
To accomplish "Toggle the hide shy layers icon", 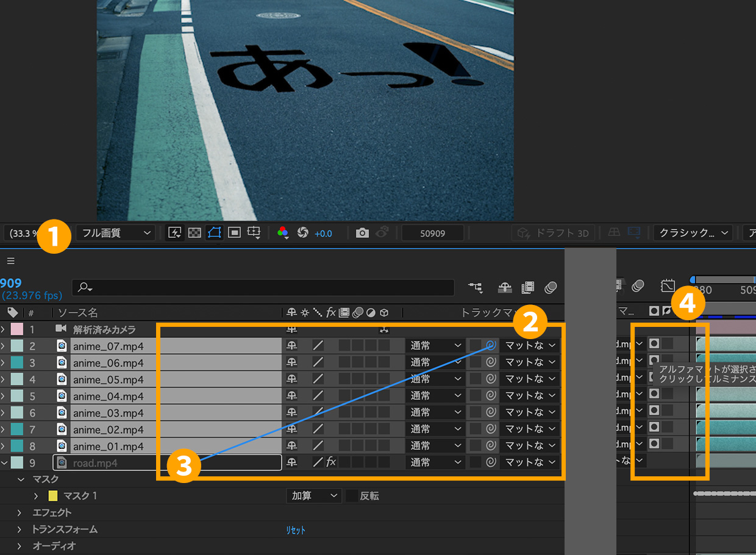I will click(505, 287).
